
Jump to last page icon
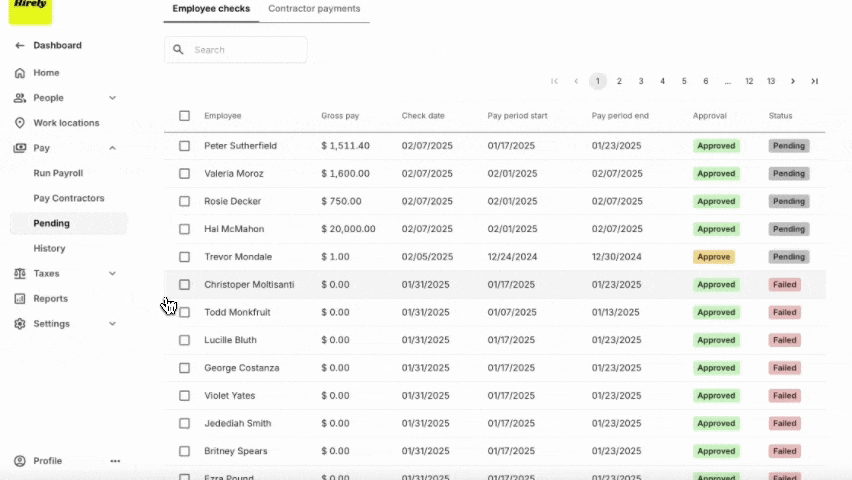pos(815,81)
